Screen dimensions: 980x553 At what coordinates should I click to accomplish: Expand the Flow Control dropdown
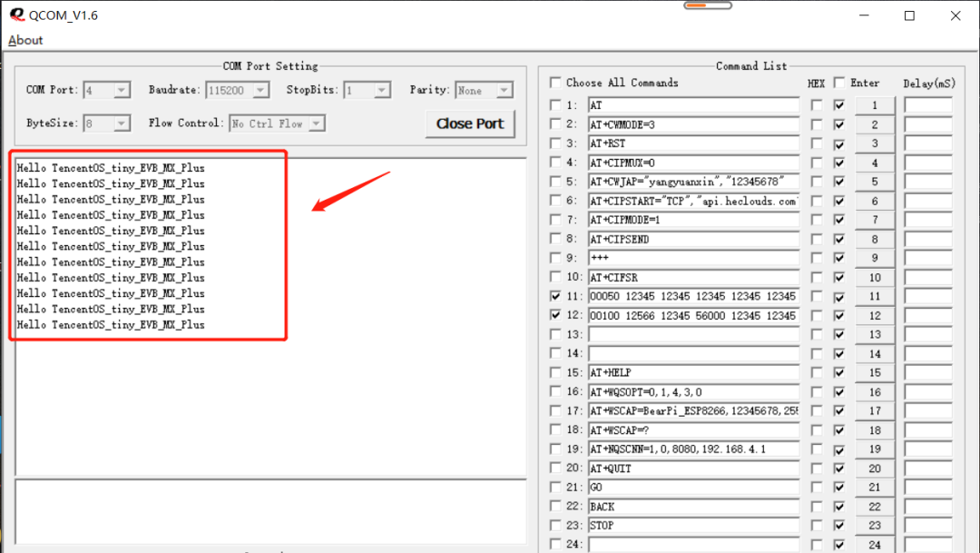point(317,123)
